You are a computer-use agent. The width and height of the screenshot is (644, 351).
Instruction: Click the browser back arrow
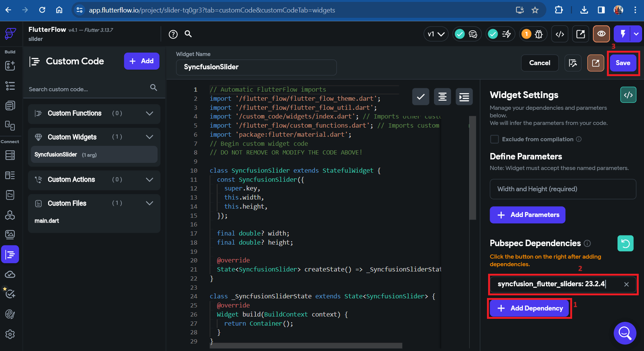8,10
